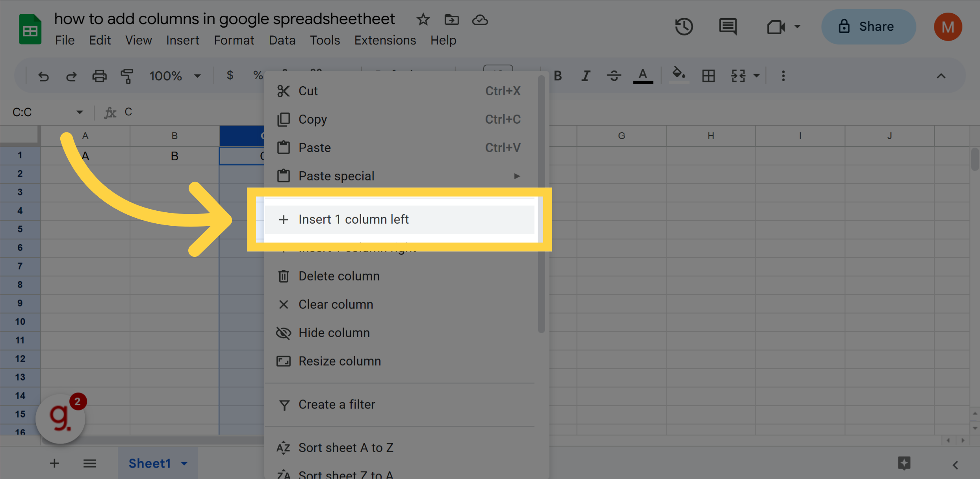Open the Insert menu
This screenshot has height=479, width=980.
pos(182,40)
